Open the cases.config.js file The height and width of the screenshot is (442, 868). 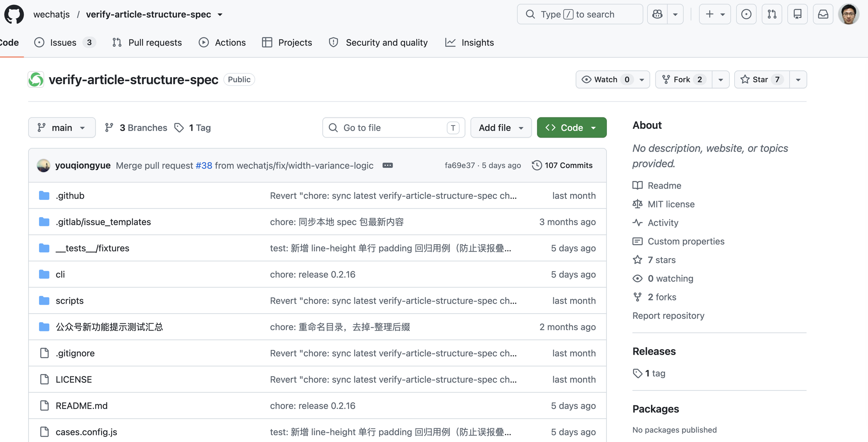[86, 432]
